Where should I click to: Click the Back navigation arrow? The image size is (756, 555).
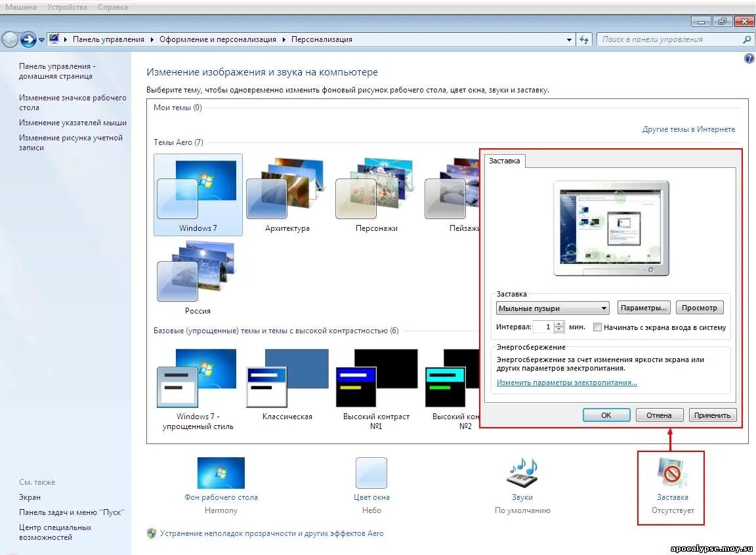[10, 39]
